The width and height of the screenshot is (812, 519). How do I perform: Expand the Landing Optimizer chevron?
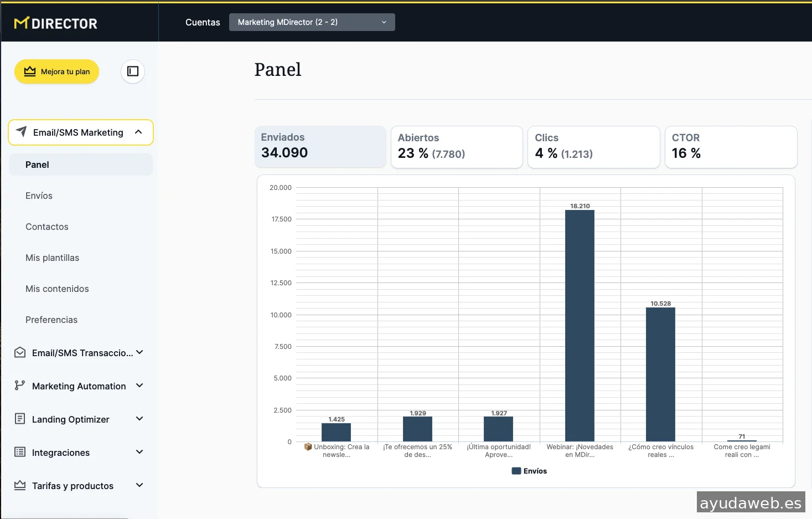tap(139, 419)
